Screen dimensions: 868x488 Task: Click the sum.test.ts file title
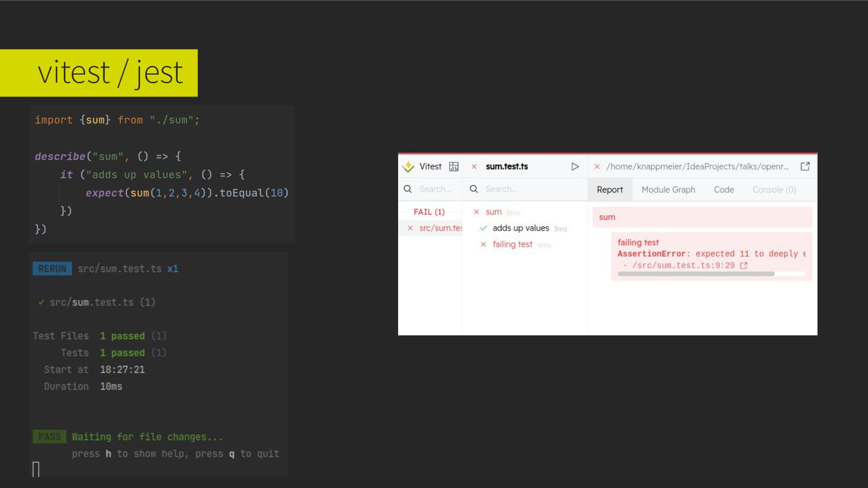pyautogui.click(x=507, y=167)
